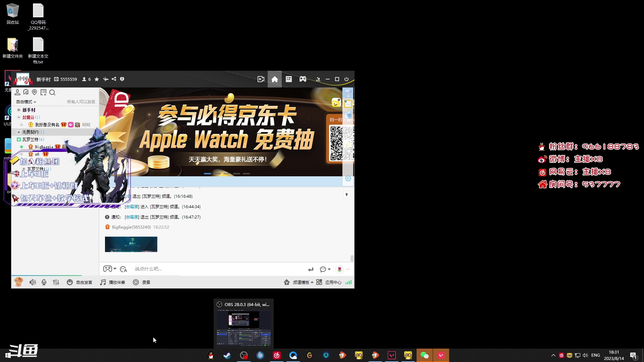644x362 pixels.
Task: Search channel members with magnifier icon
Action: click(52, 92)
